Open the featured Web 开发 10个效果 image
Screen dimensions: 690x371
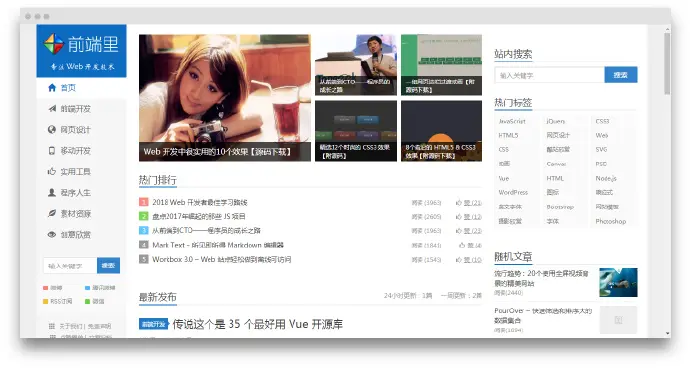click(x=225, y=98)
